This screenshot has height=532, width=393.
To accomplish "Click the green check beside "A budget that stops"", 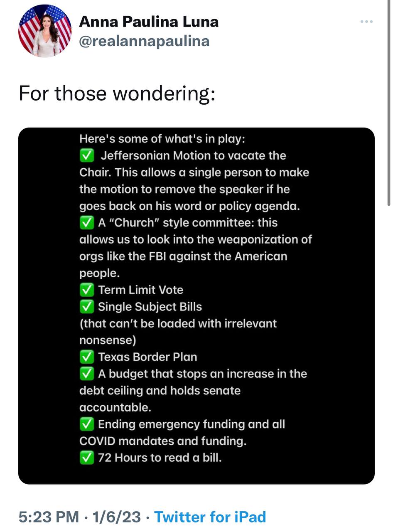I will pos(86,374).
